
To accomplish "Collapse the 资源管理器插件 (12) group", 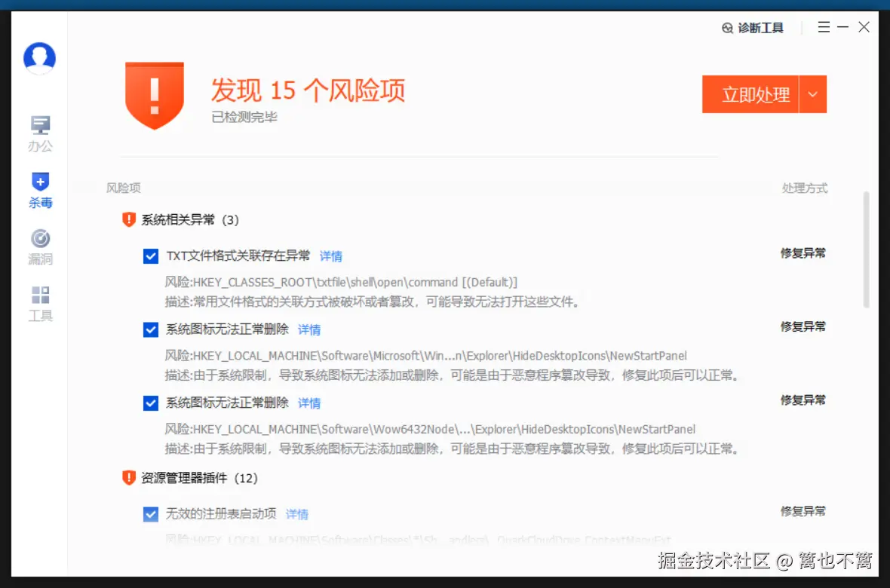I will tap(199, 478).
